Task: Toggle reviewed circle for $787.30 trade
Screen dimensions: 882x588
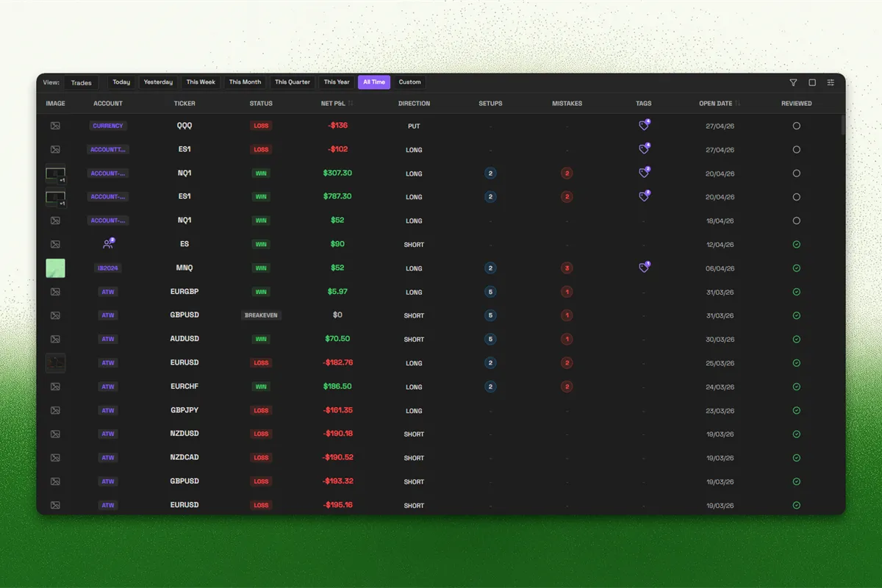Action: (x=797, y=197)
